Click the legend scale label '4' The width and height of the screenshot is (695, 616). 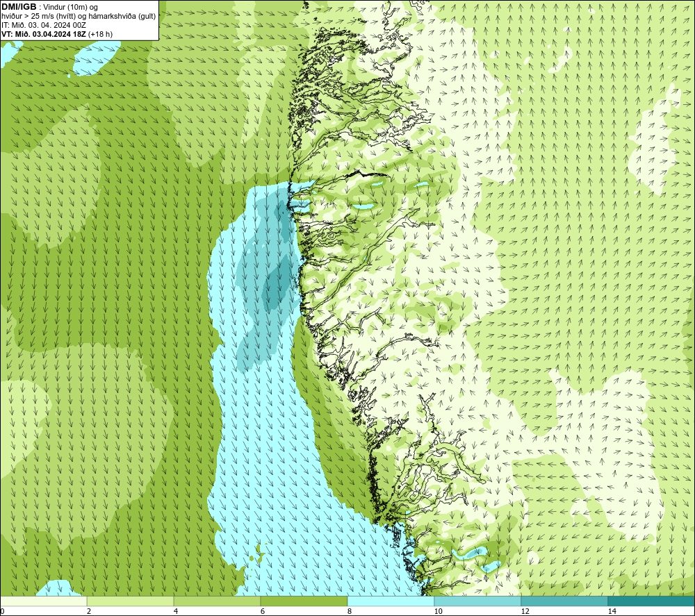pyautogui.click(x=176, y=612)
